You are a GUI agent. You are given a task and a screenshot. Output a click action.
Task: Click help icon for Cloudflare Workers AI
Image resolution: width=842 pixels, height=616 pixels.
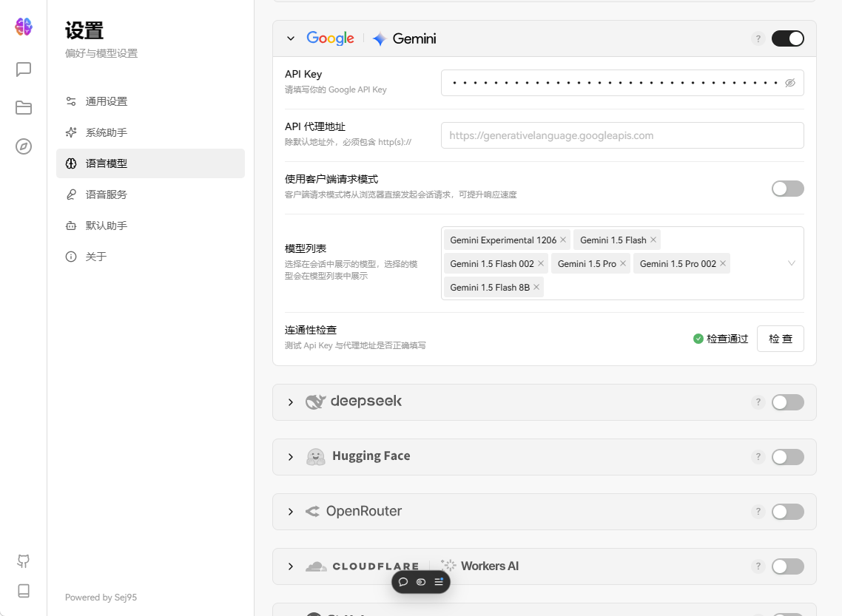coord(758,566)
